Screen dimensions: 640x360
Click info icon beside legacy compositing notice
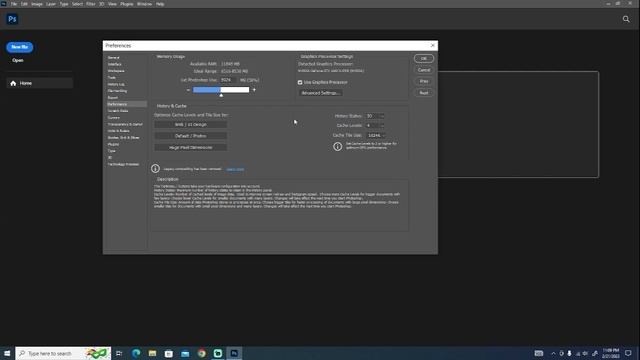(x=155, y=168)
